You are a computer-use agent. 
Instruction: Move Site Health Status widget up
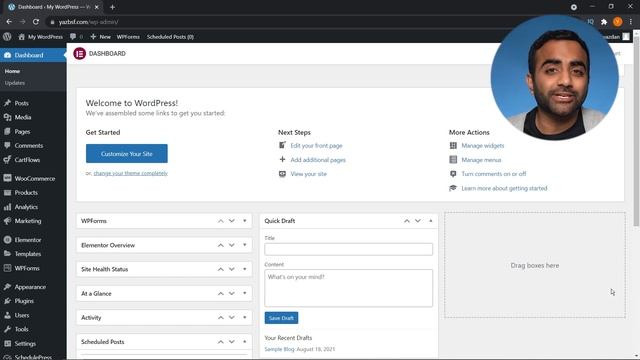220,269
